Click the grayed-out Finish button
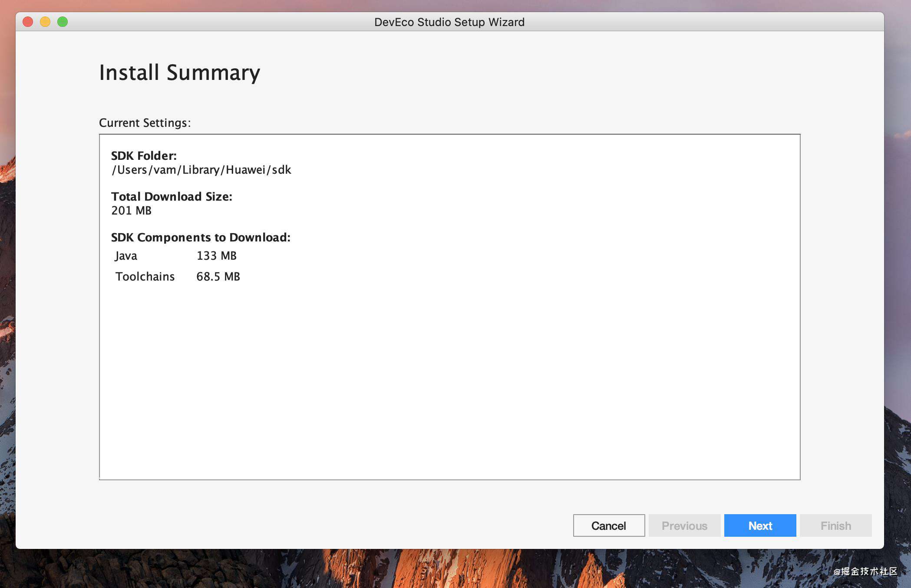This screenshot has height=588, width=911. 835,525
